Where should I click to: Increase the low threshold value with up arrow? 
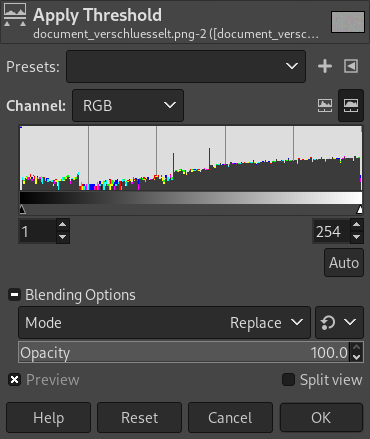pyautogui.click(x=63, y=225)
